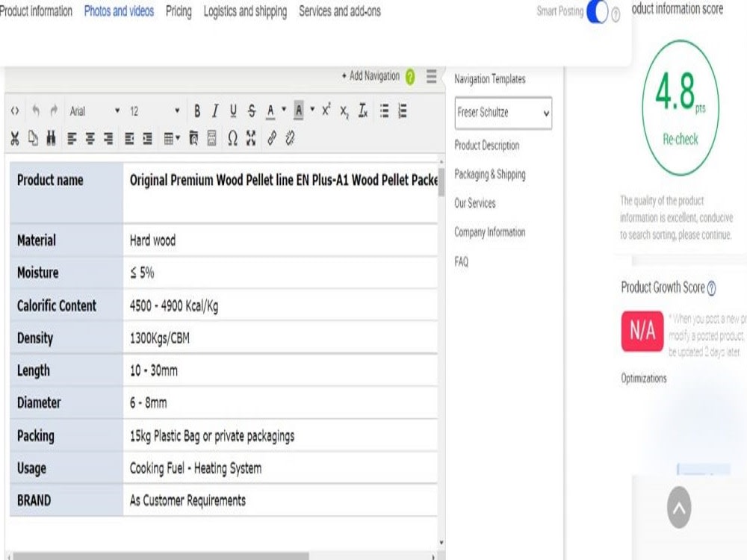Expand the background color picker arrow

[312, 110]
